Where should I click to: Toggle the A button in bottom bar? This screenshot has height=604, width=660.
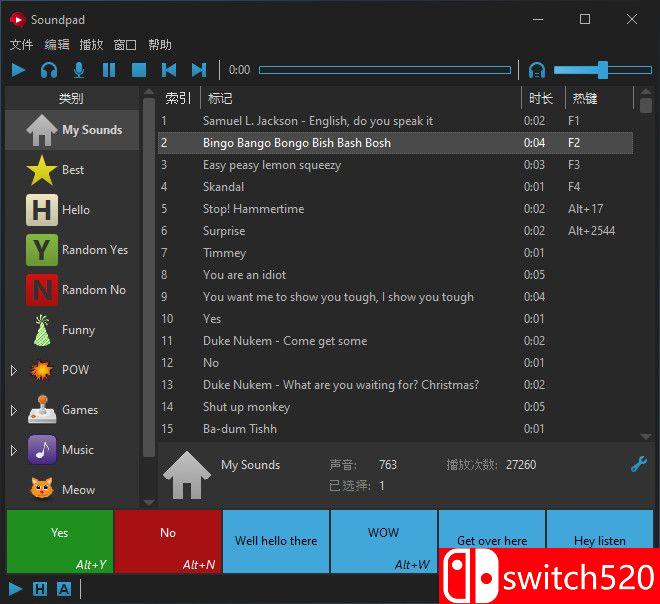[x=64, y=589]
